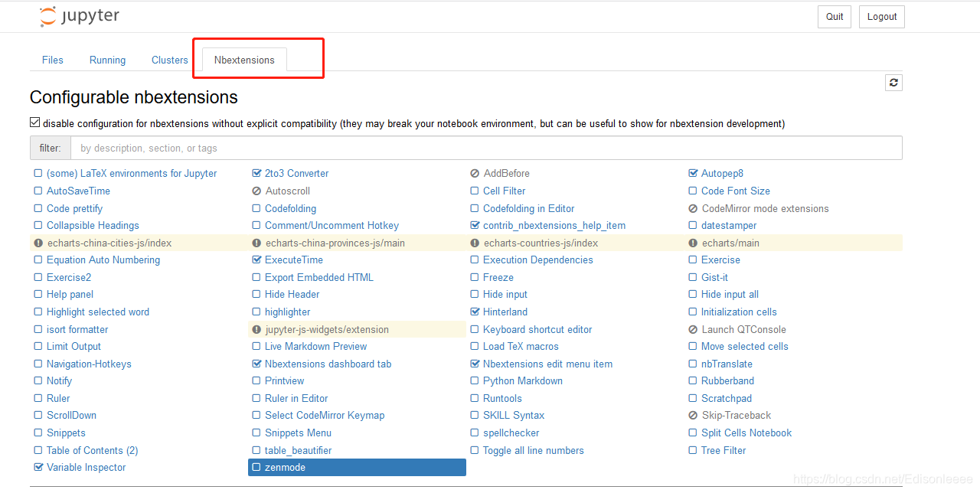Select the Load TeX macros extension

tap(521, 347)
